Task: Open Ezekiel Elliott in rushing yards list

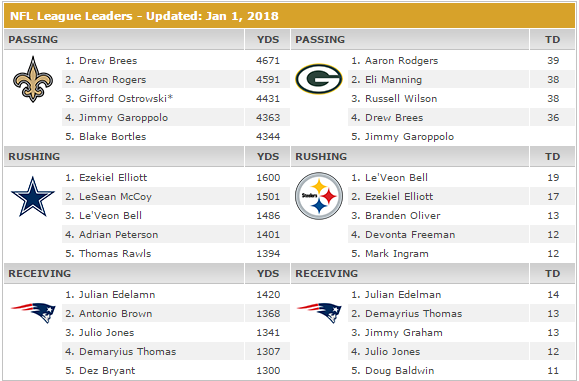Action: click(113, 178)
